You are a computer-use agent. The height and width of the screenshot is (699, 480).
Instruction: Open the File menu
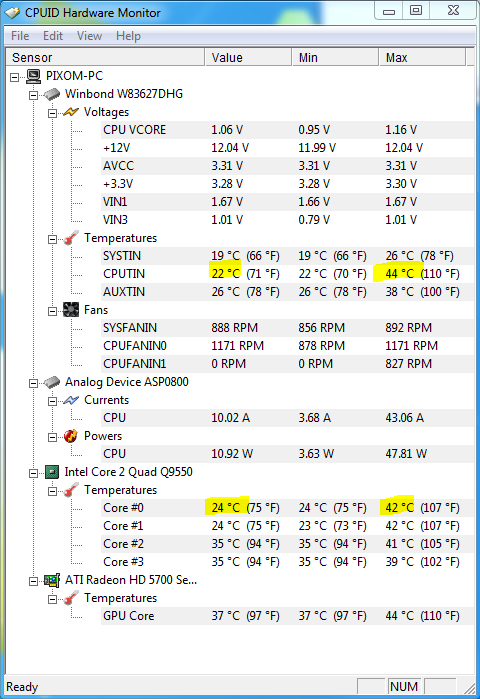click(x=20, y=36)
